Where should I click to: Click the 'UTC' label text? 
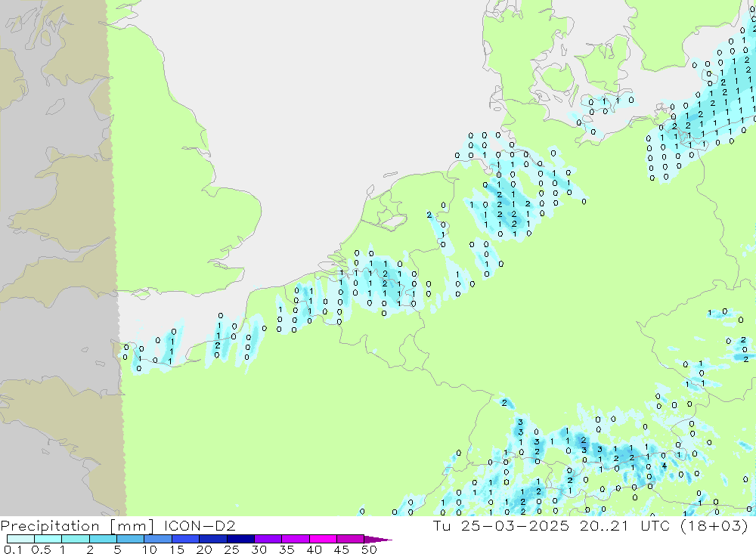coord(655,525)
